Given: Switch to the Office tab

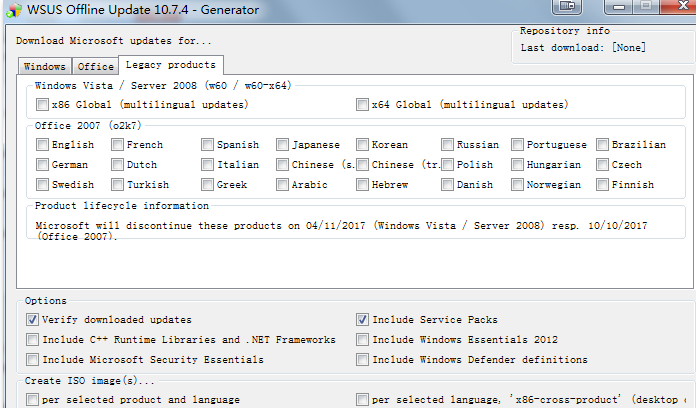Looking at the screenshot, I should tap(95, 67).
